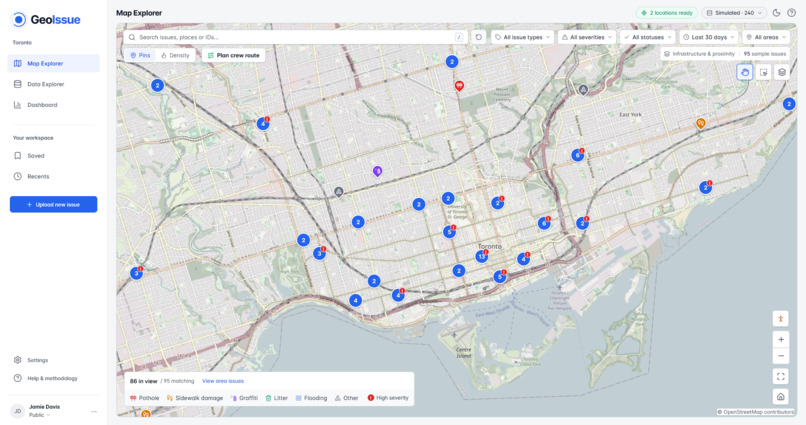The image size is (806, 425).
Task: Open the map layers stack icon
Action: [x=782, y=72]
